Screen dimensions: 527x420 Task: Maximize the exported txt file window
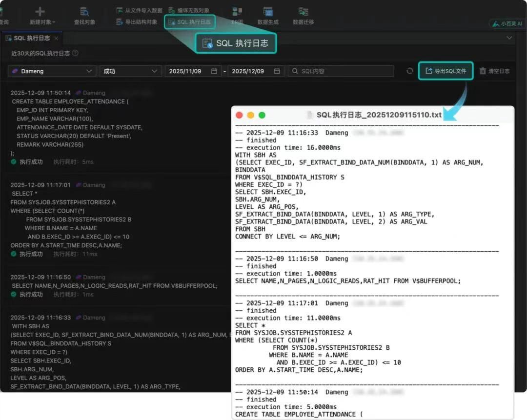(x=262, y=115)
